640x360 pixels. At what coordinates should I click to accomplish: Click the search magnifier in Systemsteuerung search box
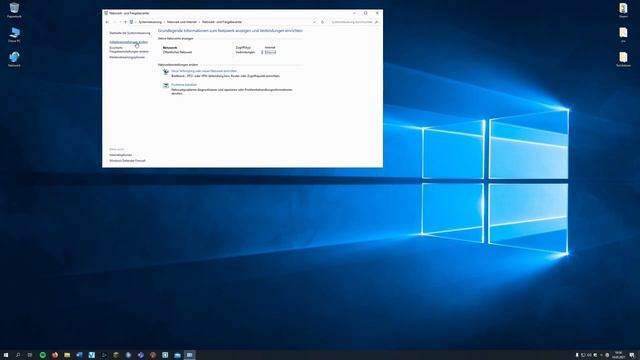coord(376,22)
